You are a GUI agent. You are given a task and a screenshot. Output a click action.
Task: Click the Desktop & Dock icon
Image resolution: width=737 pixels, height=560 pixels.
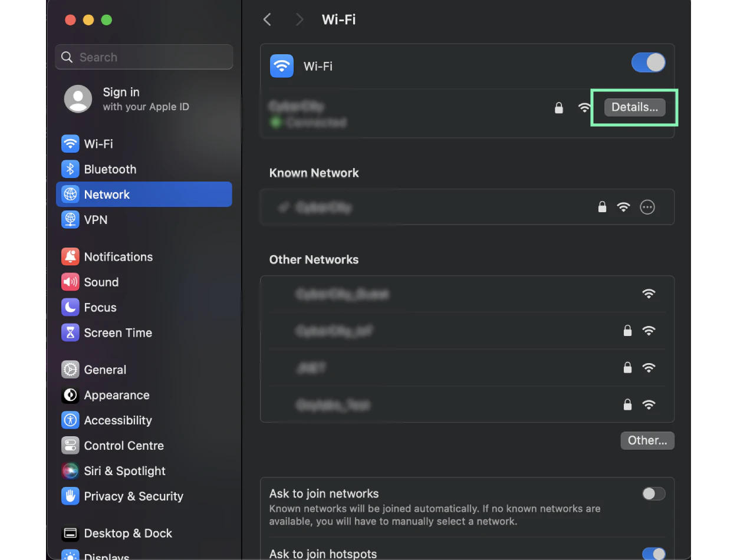pos(70,533)
